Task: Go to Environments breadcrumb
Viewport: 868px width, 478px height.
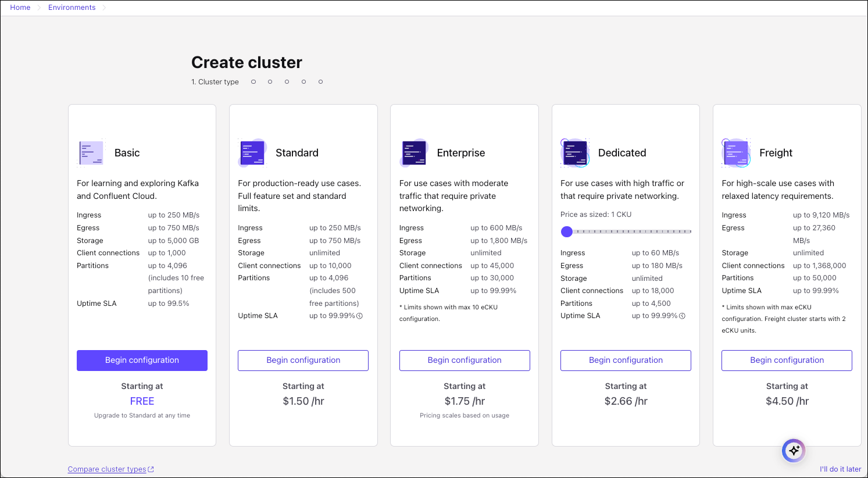Action: coord(72,8)
